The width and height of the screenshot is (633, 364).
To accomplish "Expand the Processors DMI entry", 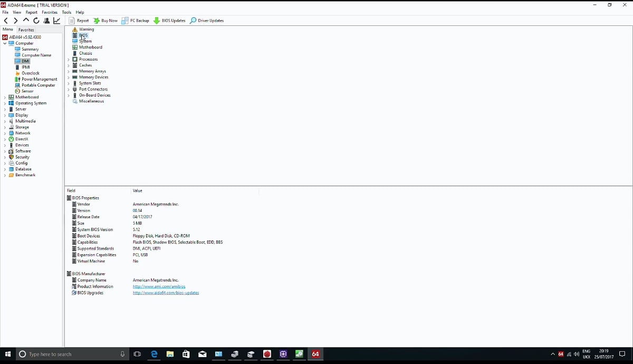I will click(x=69, y=59).
